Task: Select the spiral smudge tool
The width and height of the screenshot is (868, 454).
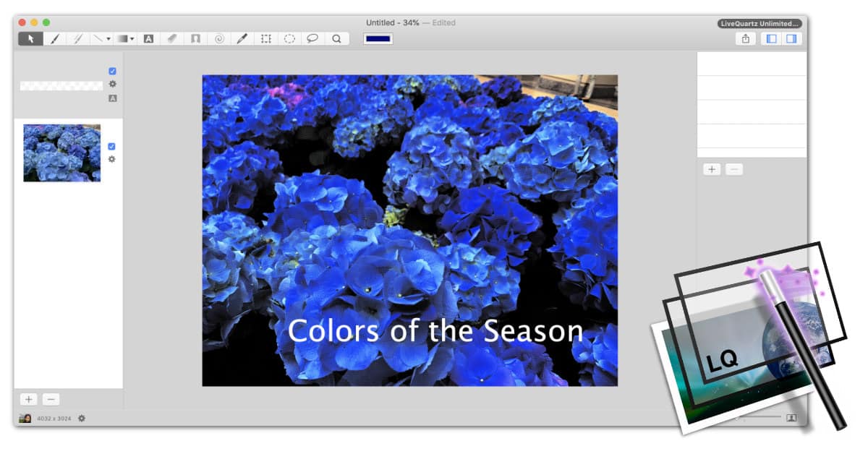Action: pyautogui.click(x=218, y=39)
